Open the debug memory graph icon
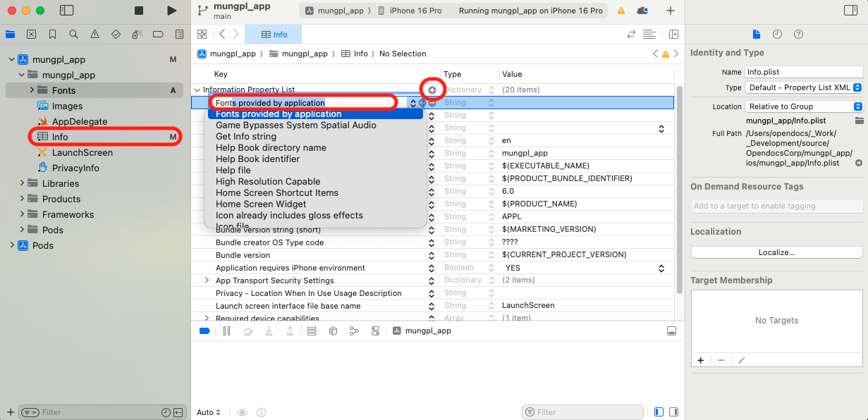This screenshot has height=420, width=868. tap(354, 331)
